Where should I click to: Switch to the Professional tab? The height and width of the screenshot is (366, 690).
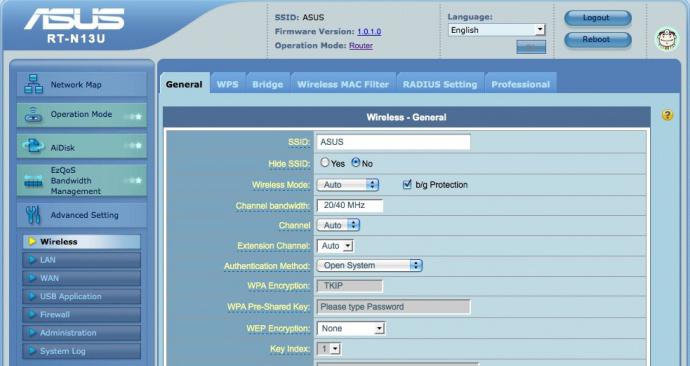coord(521,84)
